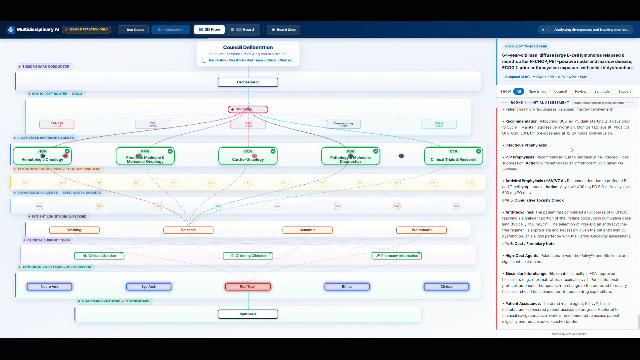Screen dimensions: 640x360
Task: Click the red dot on the Cardio-Oncology node
Action: click(255, 156)
